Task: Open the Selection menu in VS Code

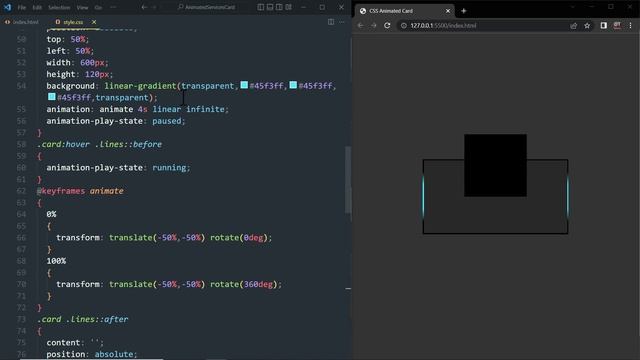Action: pyautogui.click(x=59, y=7)
